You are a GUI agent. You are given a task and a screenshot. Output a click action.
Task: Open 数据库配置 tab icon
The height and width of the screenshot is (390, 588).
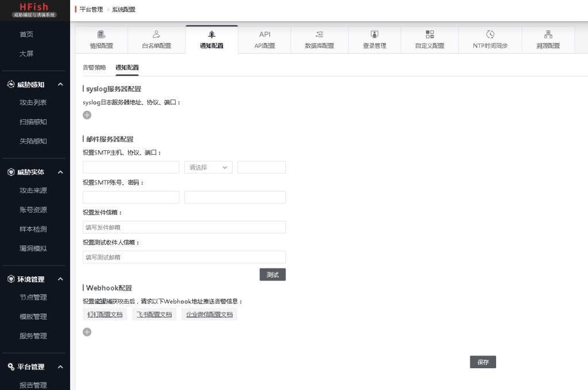coord(319,35)
